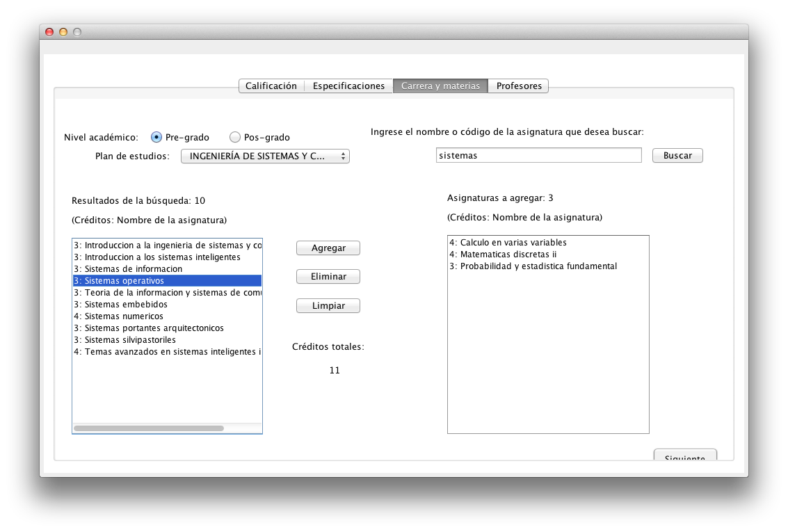This screenshot has width=788, height=532.
Task: Select the highlighted Sistemas operativos row
Action: [168, 281]
